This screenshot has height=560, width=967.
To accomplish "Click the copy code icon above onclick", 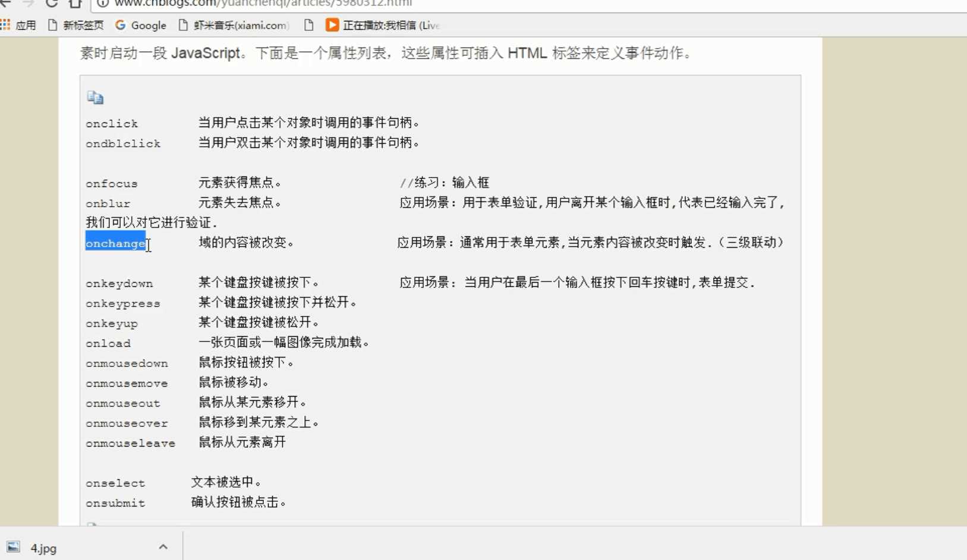I will [95, 97].
